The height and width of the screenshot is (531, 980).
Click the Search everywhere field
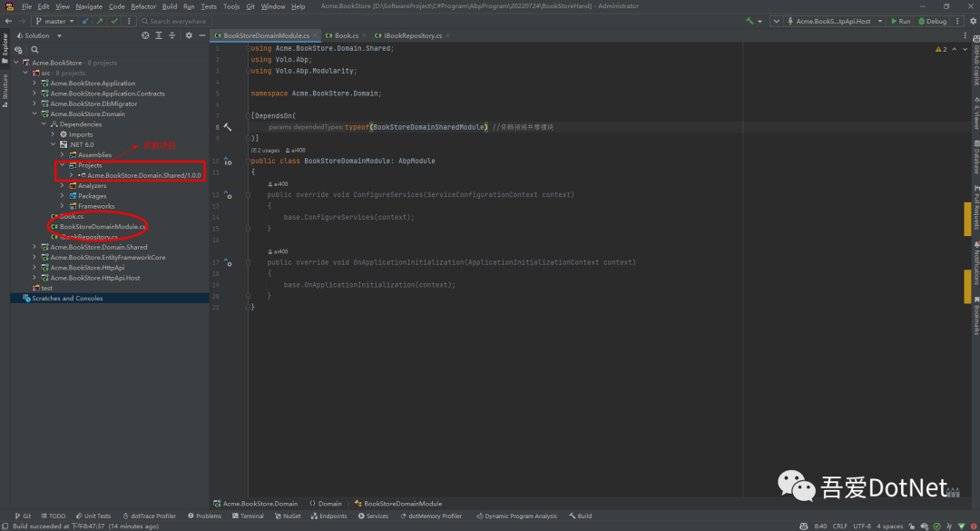pos(174,21)
